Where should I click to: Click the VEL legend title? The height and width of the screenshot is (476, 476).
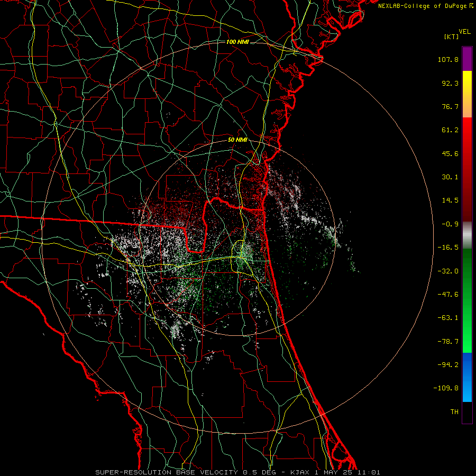464,32
